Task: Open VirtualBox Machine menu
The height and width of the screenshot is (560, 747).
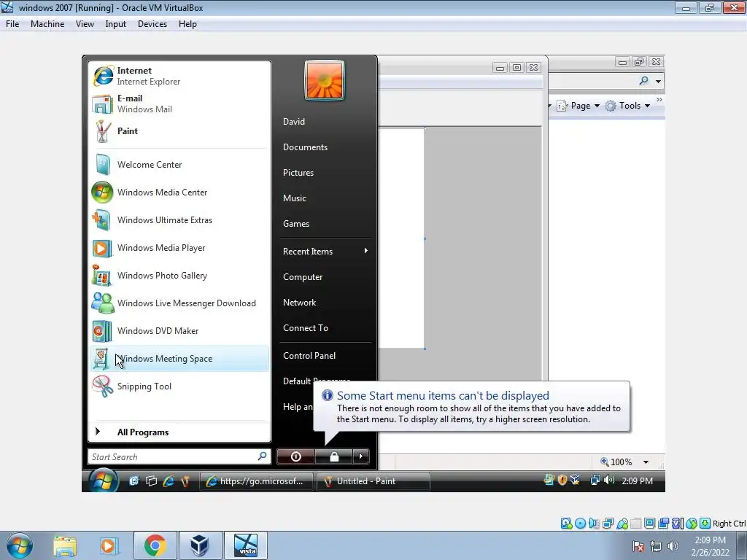Action: tap(47, 24)
